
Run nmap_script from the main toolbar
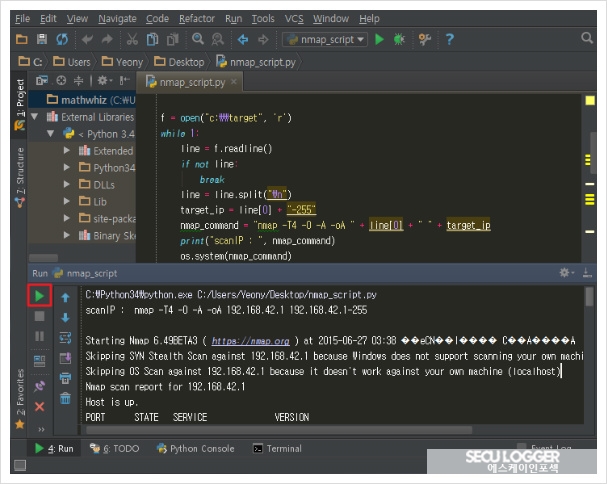pyautogui.click(x=379, y=39)
